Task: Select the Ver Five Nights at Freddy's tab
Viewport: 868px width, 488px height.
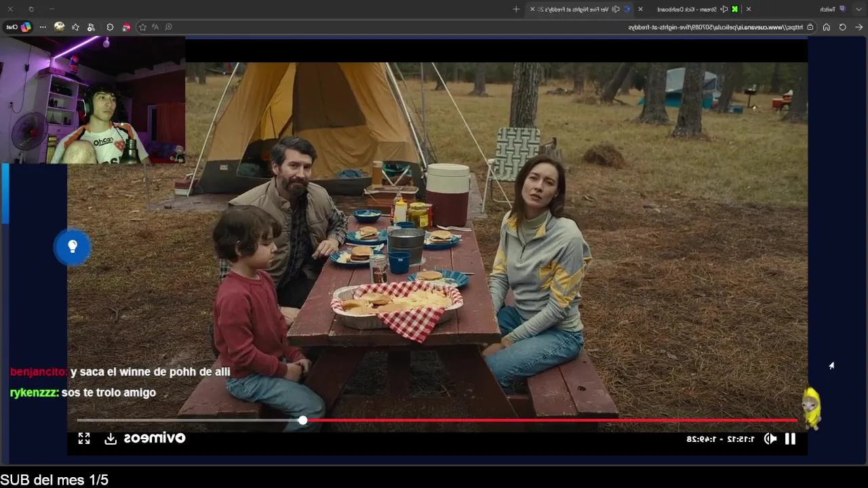Action: [x=579, y=9]
